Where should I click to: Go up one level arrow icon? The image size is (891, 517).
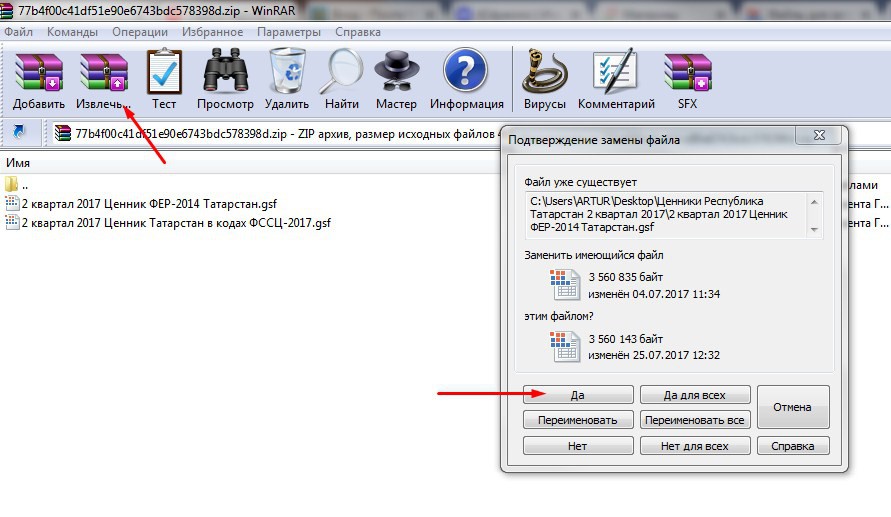19,132
